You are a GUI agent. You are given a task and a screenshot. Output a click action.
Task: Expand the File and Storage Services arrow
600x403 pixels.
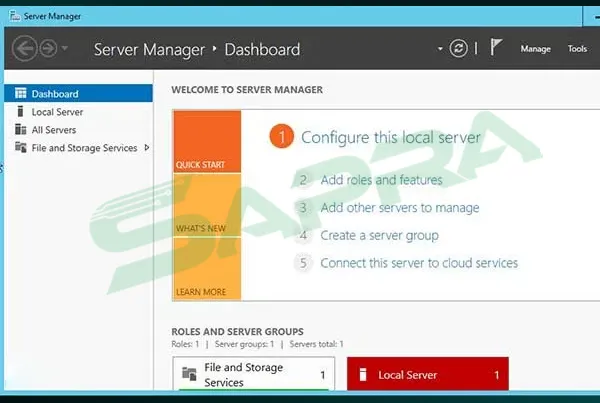(147, 148)
